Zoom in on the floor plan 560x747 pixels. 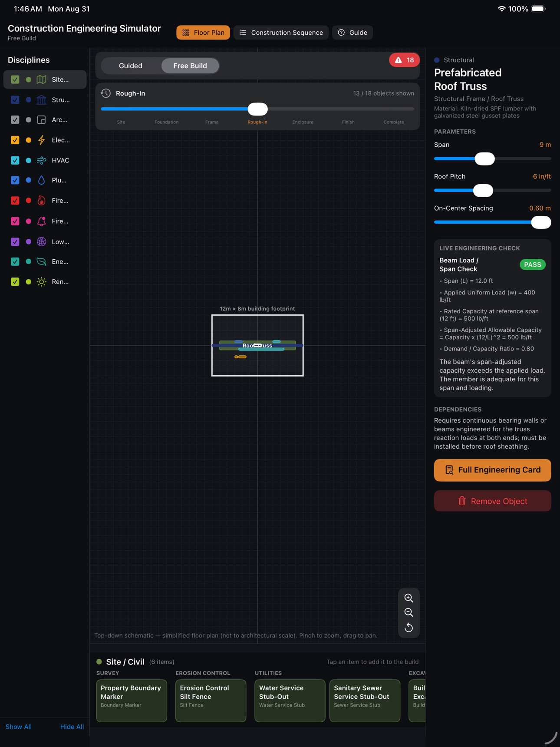(x=408, y=598)
